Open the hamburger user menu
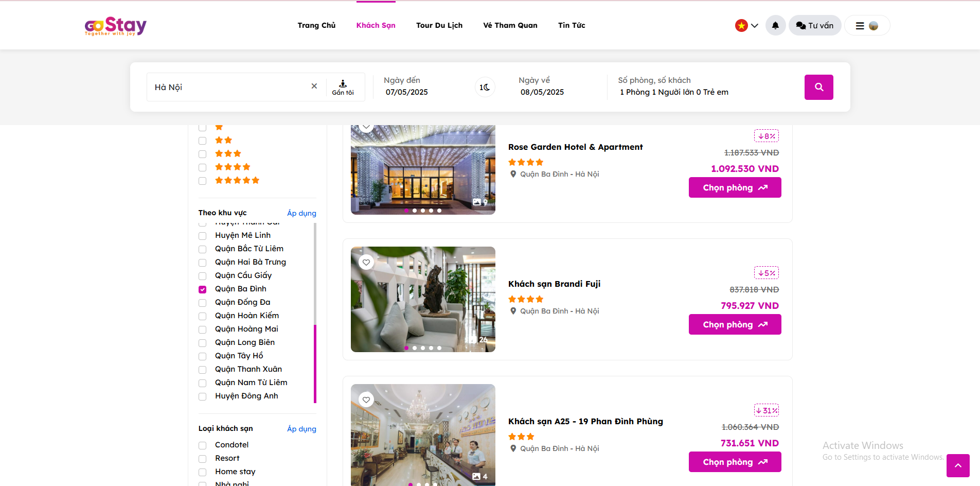 (x=860, y=26)
